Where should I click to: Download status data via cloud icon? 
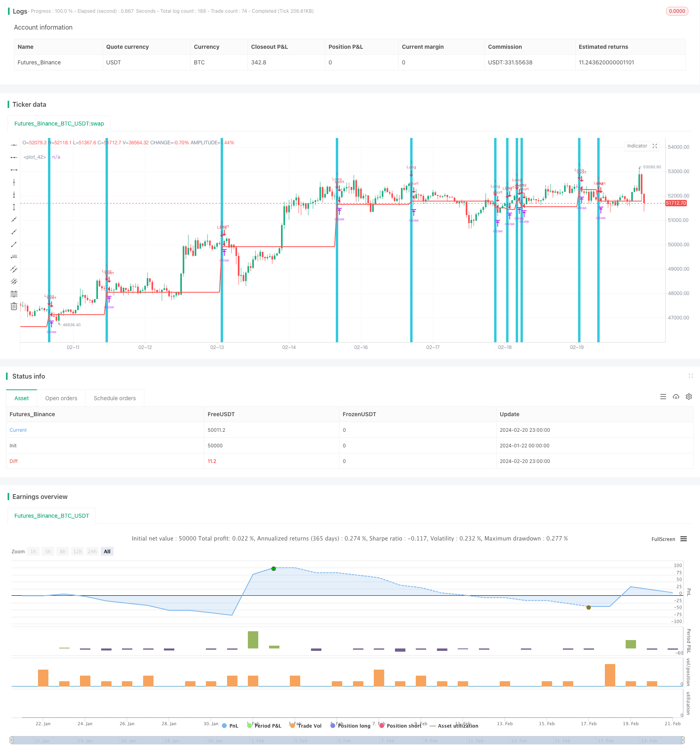click(x=676, y=397)
